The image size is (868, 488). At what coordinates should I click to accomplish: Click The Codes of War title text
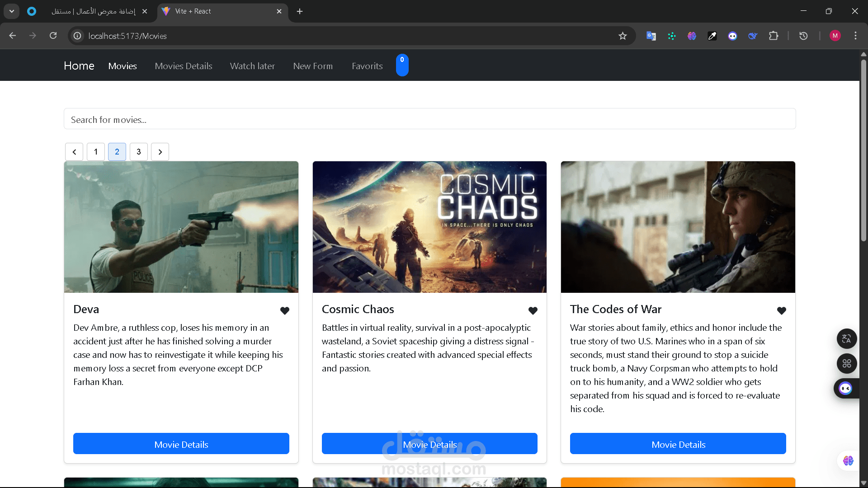[x=616, y=309]
